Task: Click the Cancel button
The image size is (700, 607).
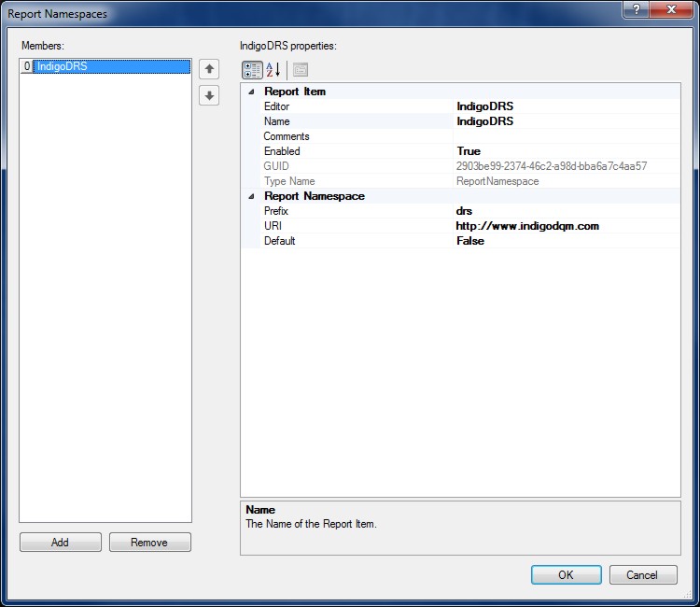Action: [x=643, y=574]
